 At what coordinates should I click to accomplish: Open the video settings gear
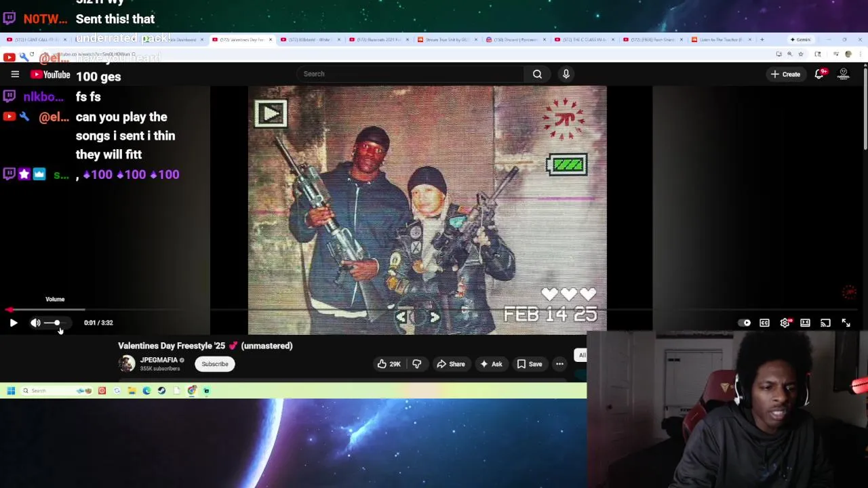click(785, 323)
